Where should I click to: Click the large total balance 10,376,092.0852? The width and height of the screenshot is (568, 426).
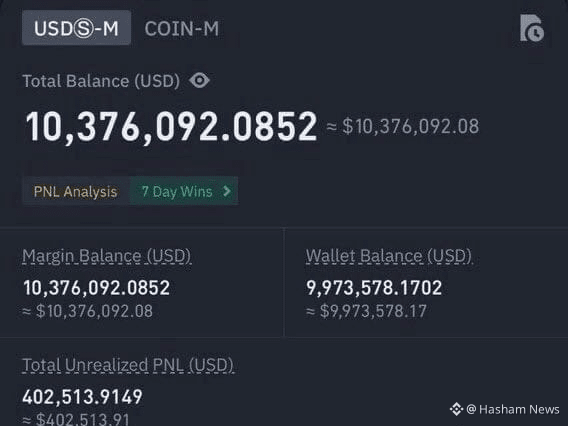pyautogui.click(x=171, y=126)
